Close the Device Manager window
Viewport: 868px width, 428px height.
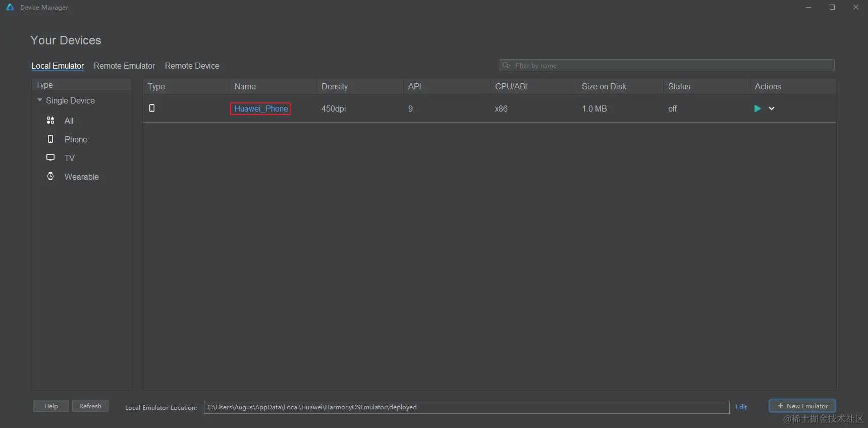pyautogui.click(x=856, y=7)
